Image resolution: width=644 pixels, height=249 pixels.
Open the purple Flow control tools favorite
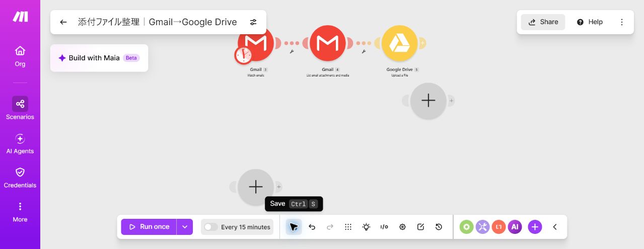point(482,227)
